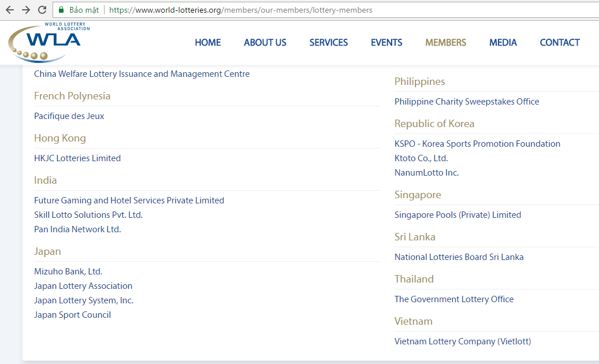Open the CONTACT menu item
Viewport: 599px width, 364px height.
coord(560,42)
